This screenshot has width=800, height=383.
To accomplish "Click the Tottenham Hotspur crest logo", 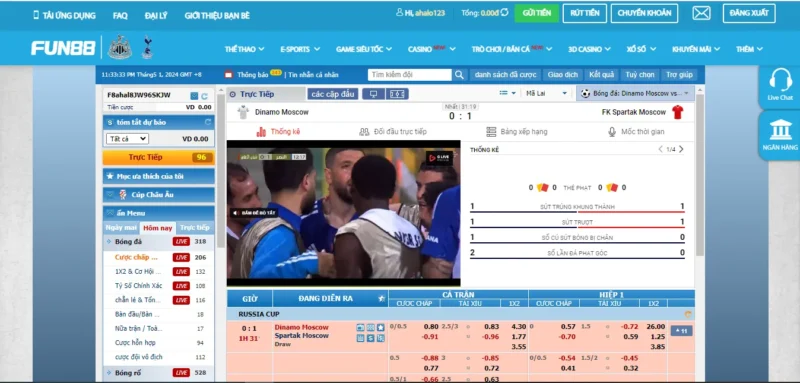I will 147,47.
